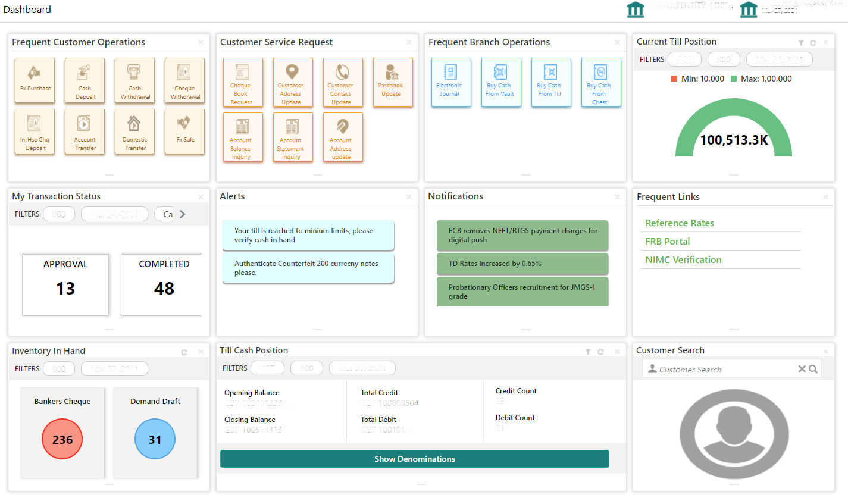Open the Cheque Withdrawal tile
848x504 pixels.
[185, 80]
